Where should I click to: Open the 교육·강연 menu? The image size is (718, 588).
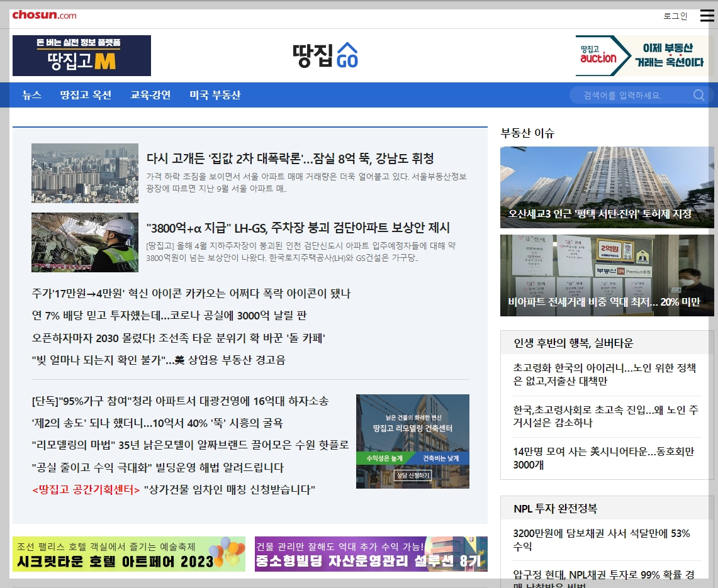(150, 95)
